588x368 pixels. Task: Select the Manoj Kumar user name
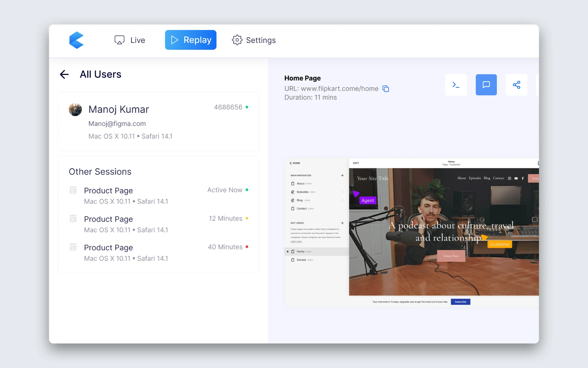(119, 109)
